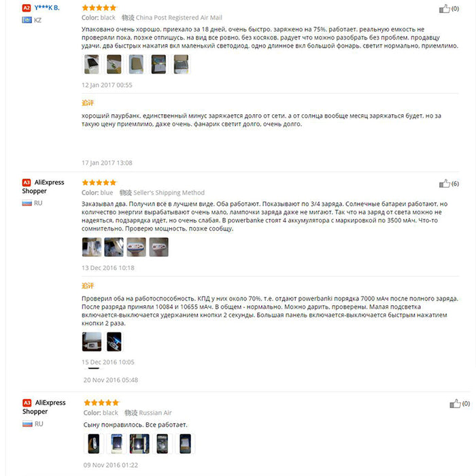
Task: View last photo in the 09 Nov 2016 review
Action: [x=185, y=444]
